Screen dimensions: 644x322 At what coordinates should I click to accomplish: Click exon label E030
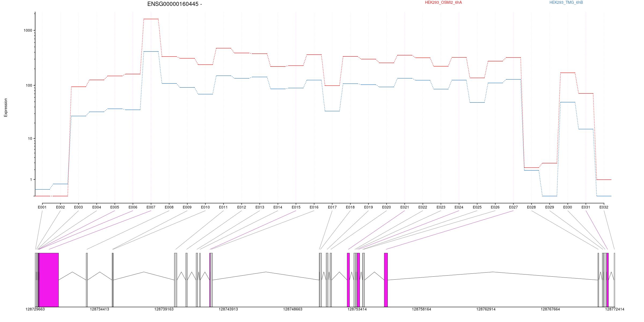coord(568,207)
